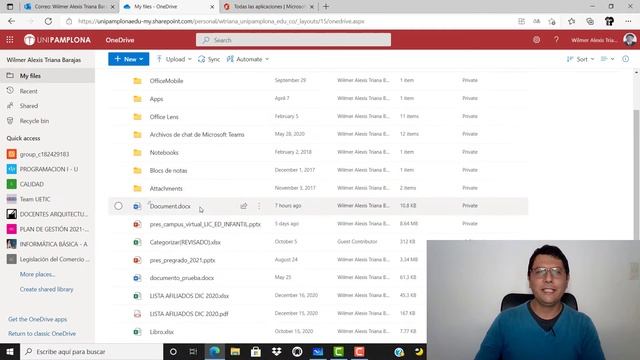
Task: Expand the New dropdown button
Action: 129,59
